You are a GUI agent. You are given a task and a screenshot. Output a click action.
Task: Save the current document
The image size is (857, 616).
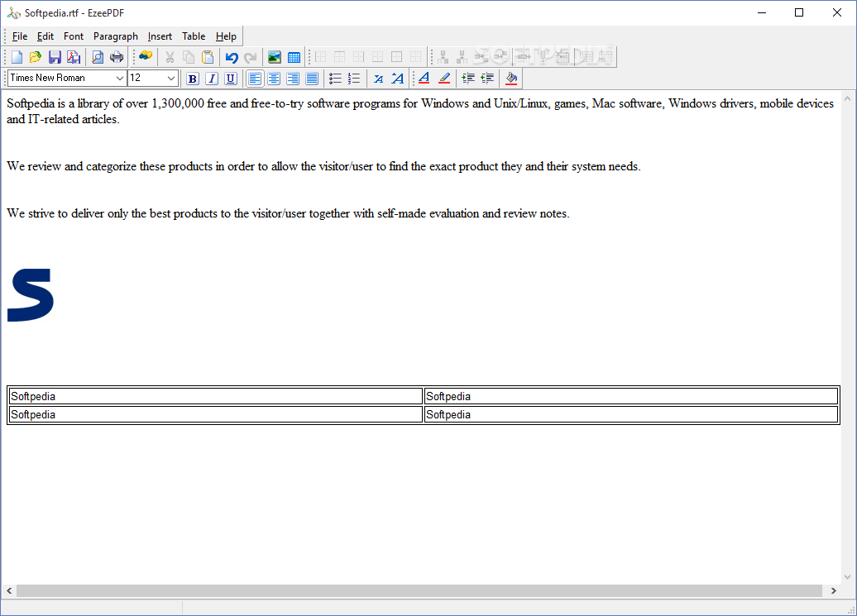point(55,57)
